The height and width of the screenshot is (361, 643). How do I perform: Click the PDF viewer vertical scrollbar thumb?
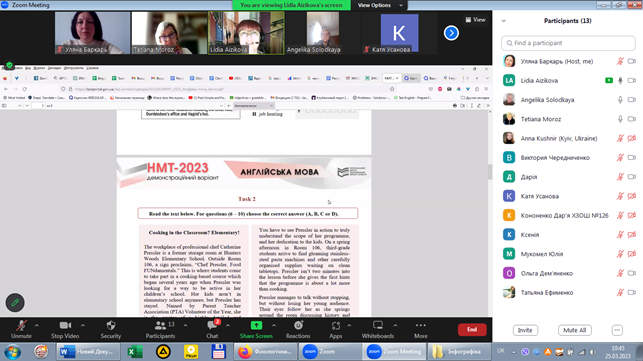(x=490, y=172)
